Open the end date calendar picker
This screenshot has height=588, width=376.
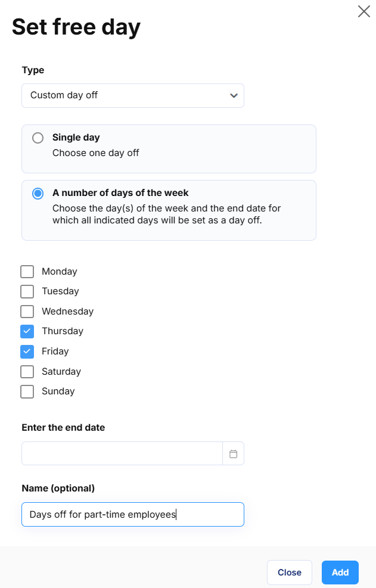pos(233,454)
